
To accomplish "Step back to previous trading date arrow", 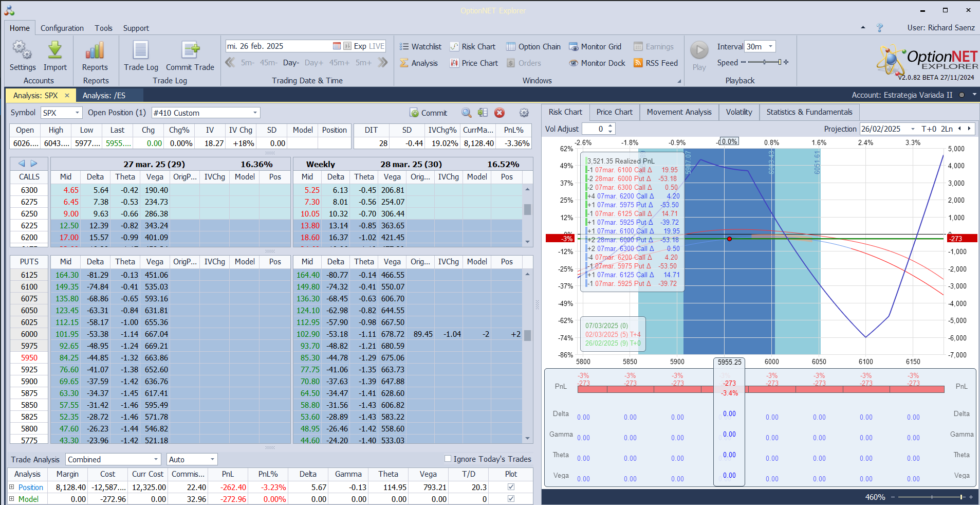I will 230,63.
